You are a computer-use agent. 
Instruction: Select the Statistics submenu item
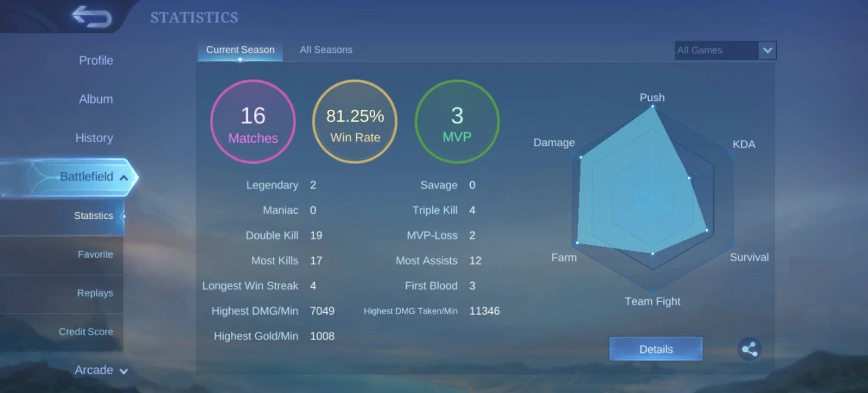94,216
